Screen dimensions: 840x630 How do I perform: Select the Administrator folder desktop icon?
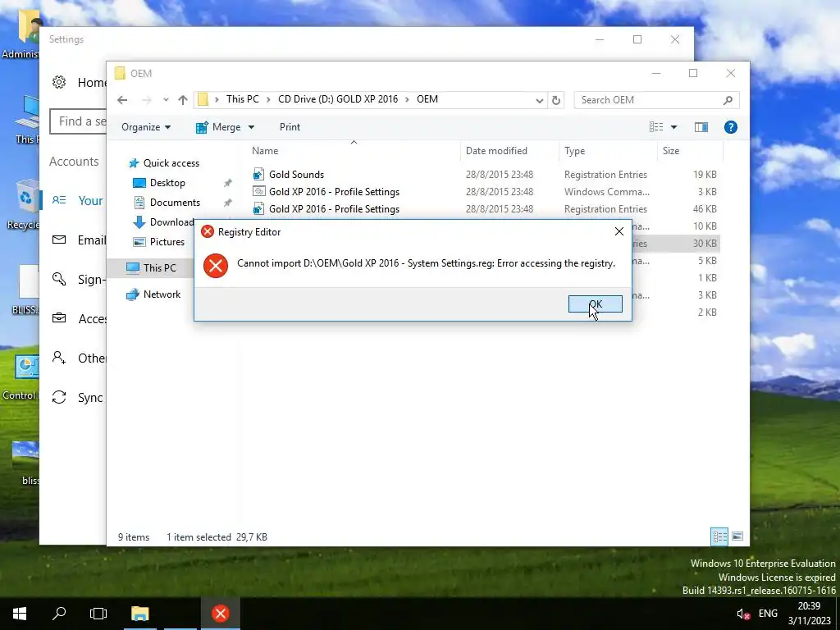[21, 34]
